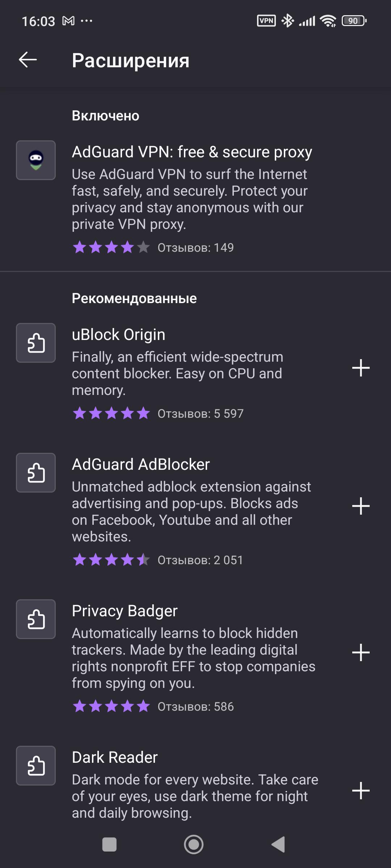Add Dark Reader with plus icon
Viewport: 391px width, 868px height.
tap(361, 790)
